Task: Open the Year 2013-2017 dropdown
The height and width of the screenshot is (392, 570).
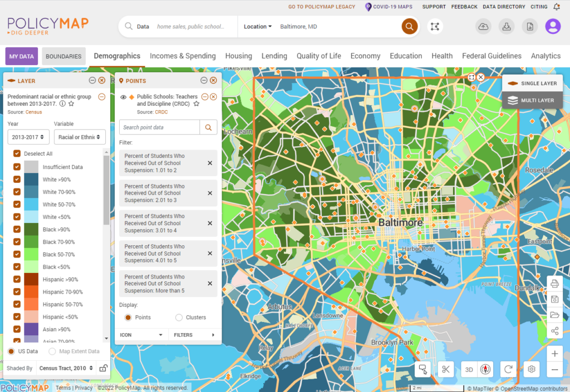Action: pyautogui.click(x=28, y=137)
